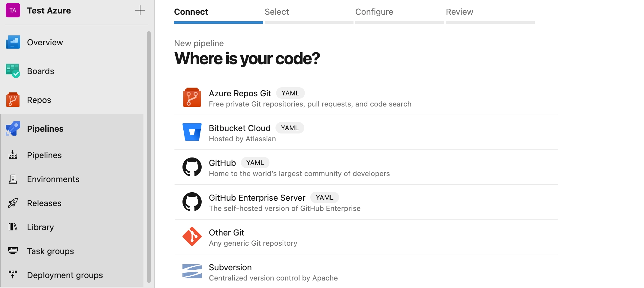The image size is (644, 288).
Task: Click the TA project avatar icon
Action: (13, 10)
